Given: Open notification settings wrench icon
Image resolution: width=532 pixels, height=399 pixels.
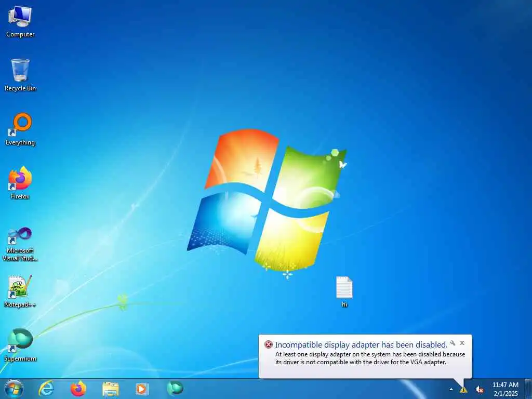Looking at the screenshot, I should [x=453, y=343].
